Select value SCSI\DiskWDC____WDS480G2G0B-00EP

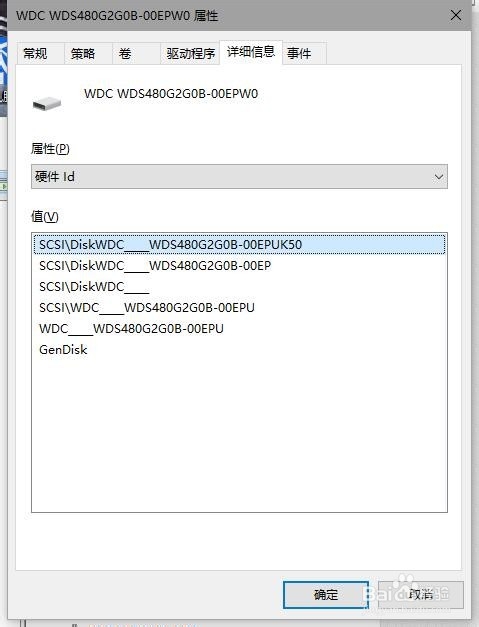point(239,266)
